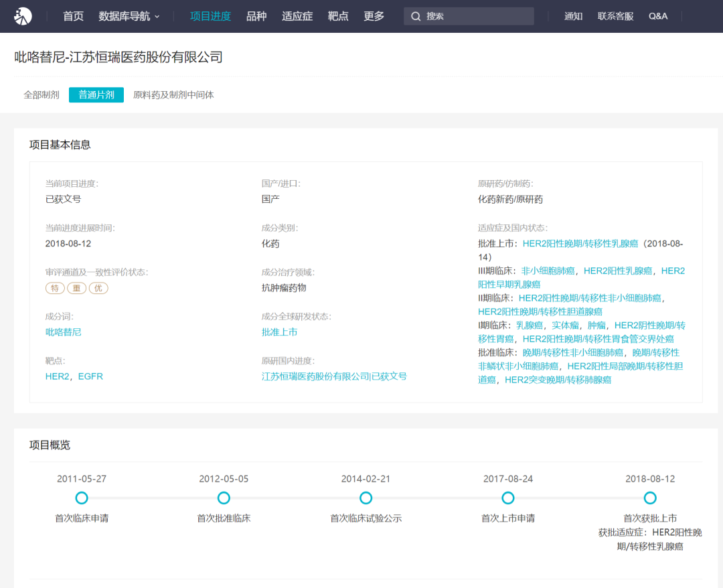The image size is (723, 588).
Task: Open the EGFR target link
Action: point(90,376)
